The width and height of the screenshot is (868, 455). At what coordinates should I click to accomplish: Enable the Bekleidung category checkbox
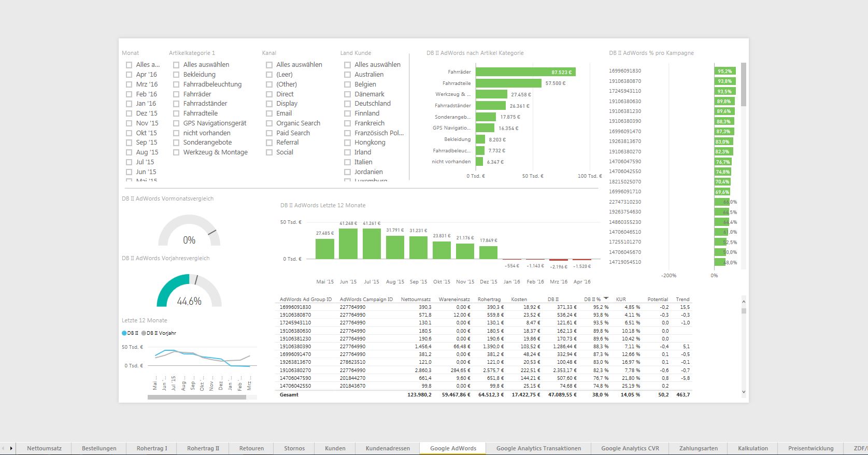[x=176, y=75]
